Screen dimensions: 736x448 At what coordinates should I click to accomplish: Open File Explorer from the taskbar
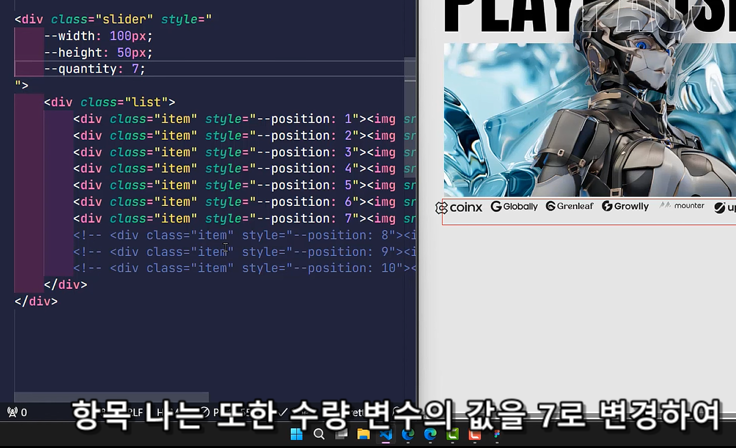[x=363, y=434]
